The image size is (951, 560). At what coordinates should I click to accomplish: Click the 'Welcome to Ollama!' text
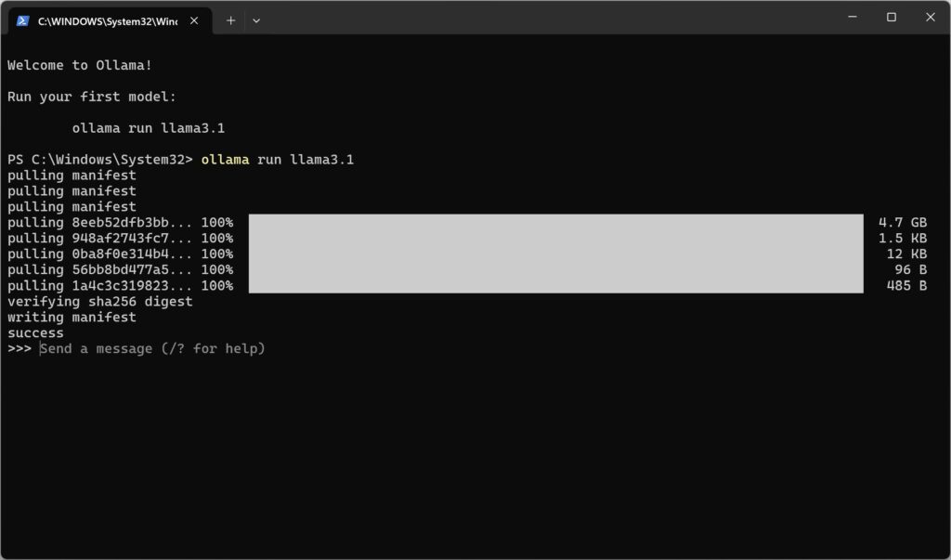click(80, 65)
